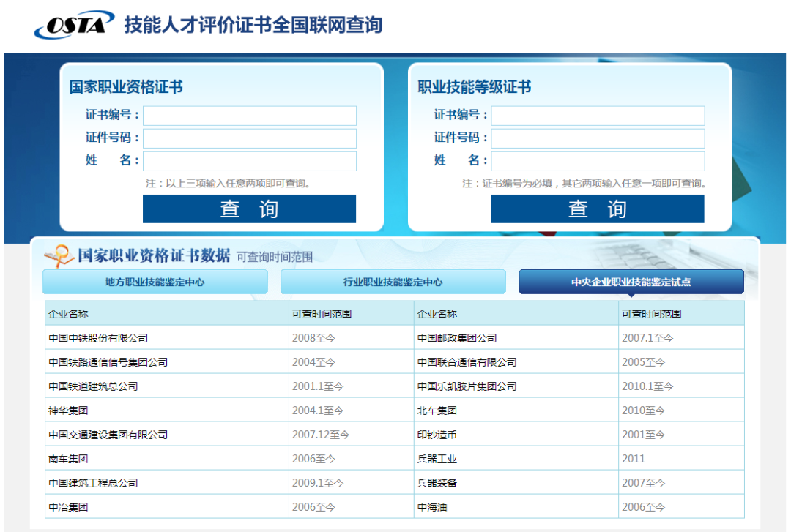Click 神华集团 cell
Viewport: 791px width, 532px height.
click(167, 411)
